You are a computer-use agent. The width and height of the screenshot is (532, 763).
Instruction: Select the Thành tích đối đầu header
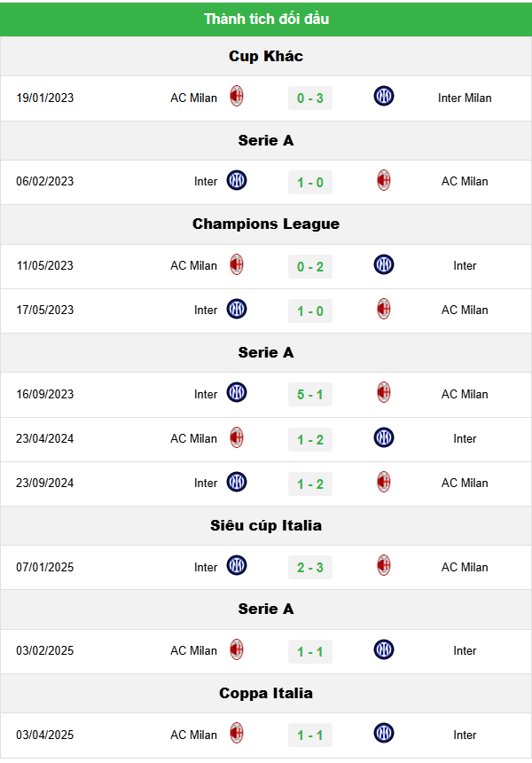266,19
